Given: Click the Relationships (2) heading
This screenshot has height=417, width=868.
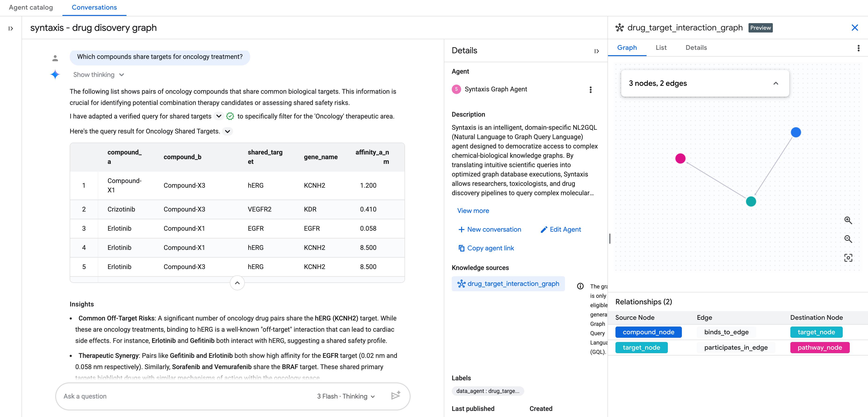Looking at the screenshot, I should tap(643, 302).
